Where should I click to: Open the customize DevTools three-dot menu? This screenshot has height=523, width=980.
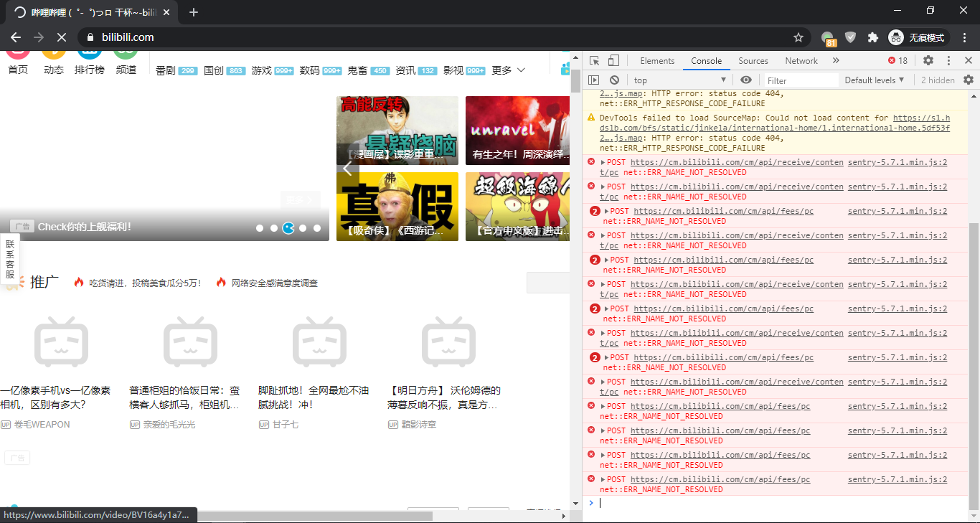click(x=948, y=61)
